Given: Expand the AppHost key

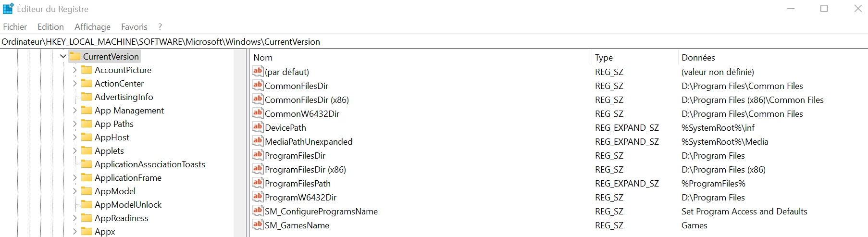Looking at the screenshot, I should [74, 137].
